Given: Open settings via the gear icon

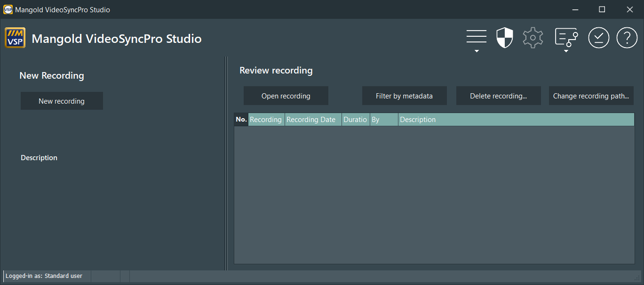Looking at the screenshot, I should click(x=533, y=38).
